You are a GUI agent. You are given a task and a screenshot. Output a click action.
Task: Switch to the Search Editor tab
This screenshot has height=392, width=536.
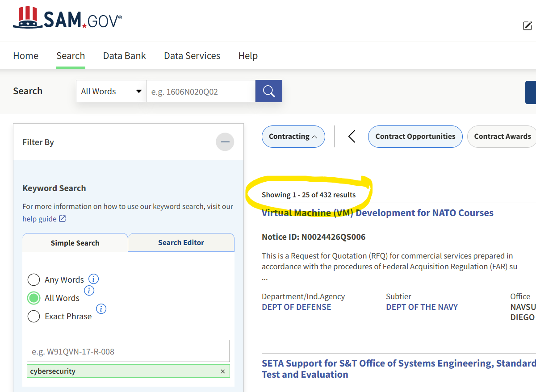pyautogui.click(x=181, y=242)
